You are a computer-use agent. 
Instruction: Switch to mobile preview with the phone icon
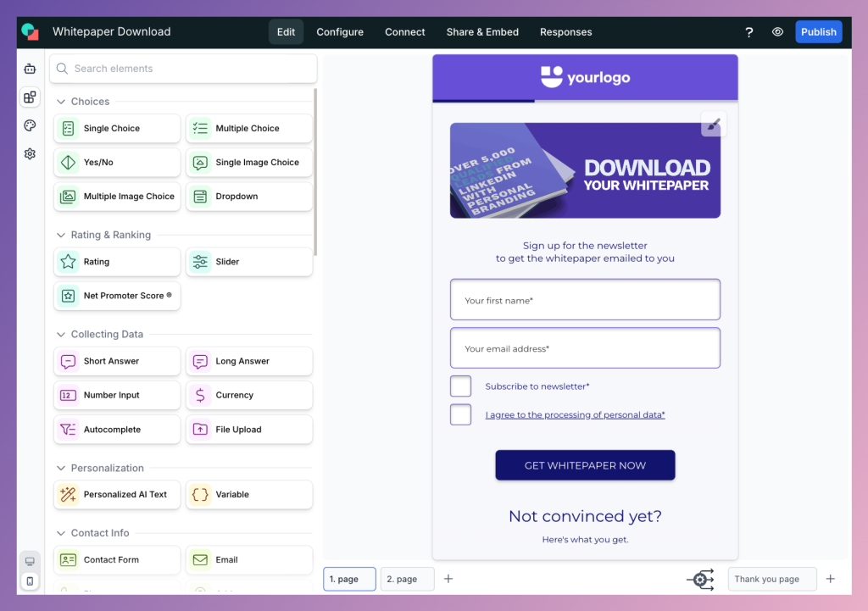point(30,579)
